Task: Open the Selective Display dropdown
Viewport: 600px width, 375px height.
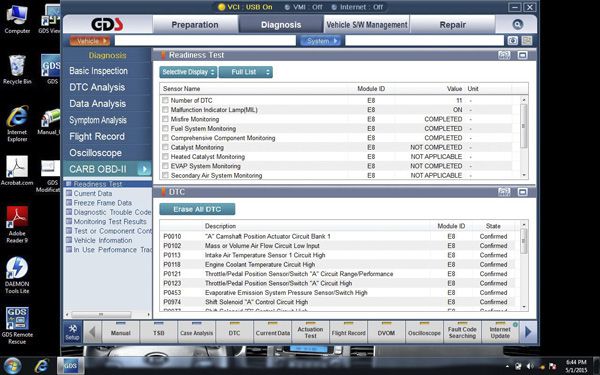Action: pyautogui.click(x=188, y=72)
